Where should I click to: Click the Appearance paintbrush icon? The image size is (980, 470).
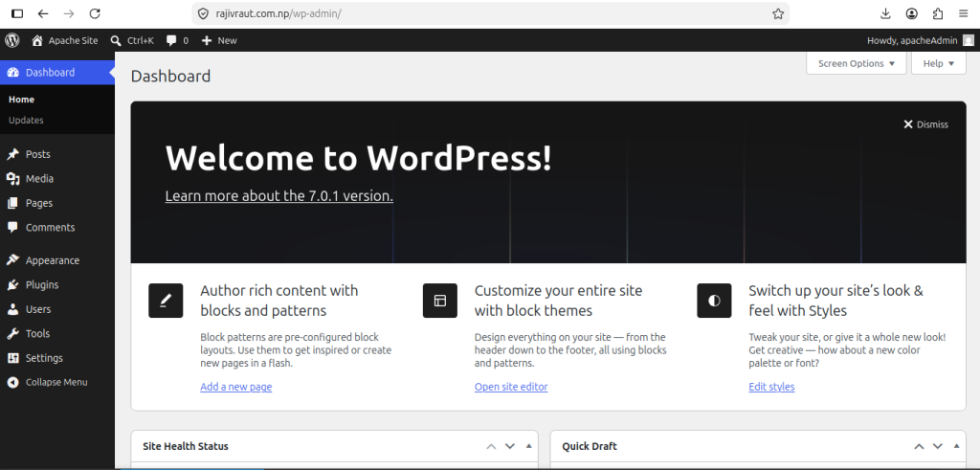13,260
